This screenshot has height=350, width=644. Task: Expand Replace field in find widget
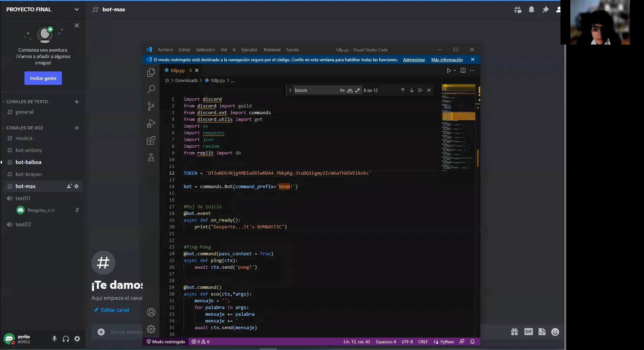click(290, 90)
